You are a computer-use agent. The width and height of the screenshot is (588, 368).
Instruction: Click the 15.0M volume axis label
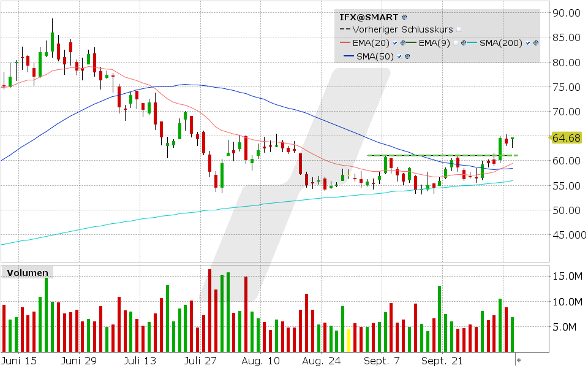[567, 277]
